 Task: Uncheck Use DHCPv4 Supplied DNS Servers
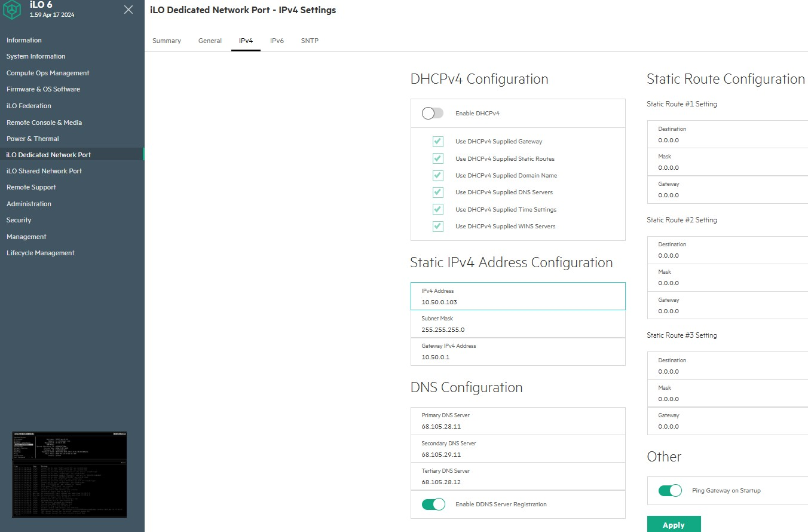(x=437, y=192)
